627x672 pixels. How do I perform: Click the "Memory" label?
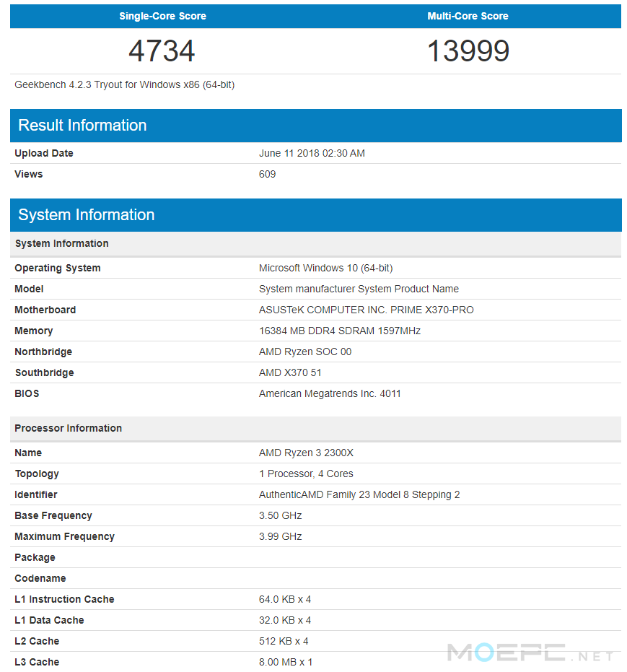click(34, 331)
